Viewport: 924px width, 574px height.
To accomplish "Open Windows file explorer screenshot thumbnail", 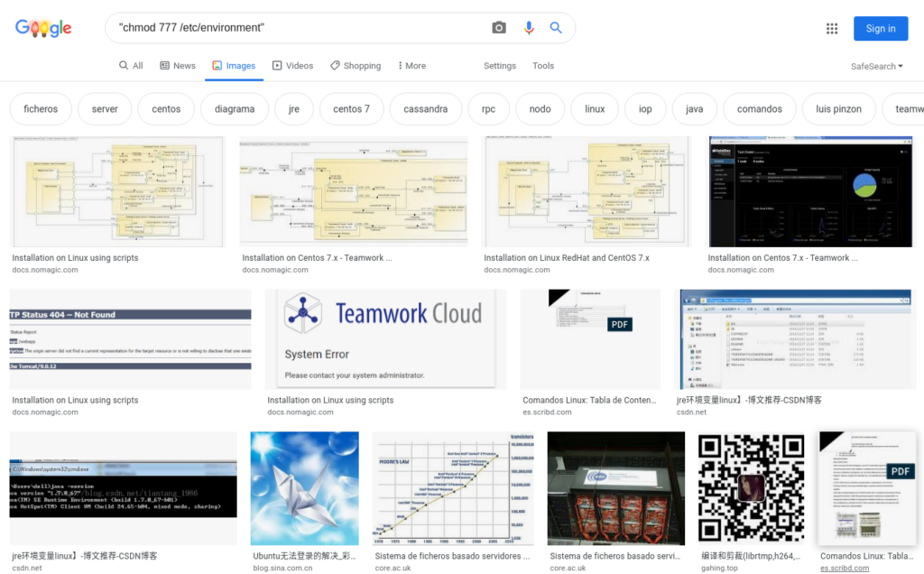I will tap(796, 338).
